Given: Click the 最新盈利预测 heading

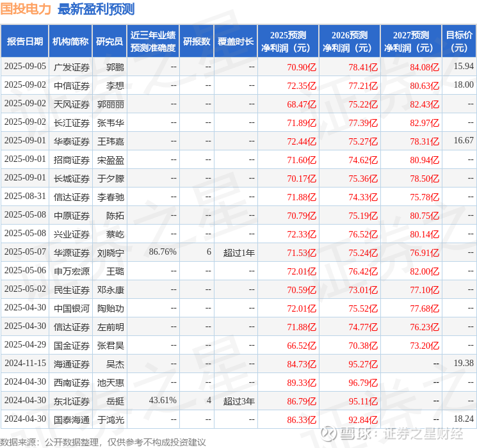Looking at the screenshot, I should pyautogui.click(x=96, y=9).
